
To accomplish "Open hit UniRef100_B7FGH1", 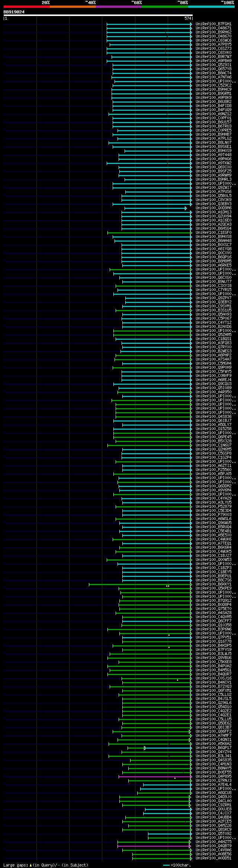I will [213, 24].
